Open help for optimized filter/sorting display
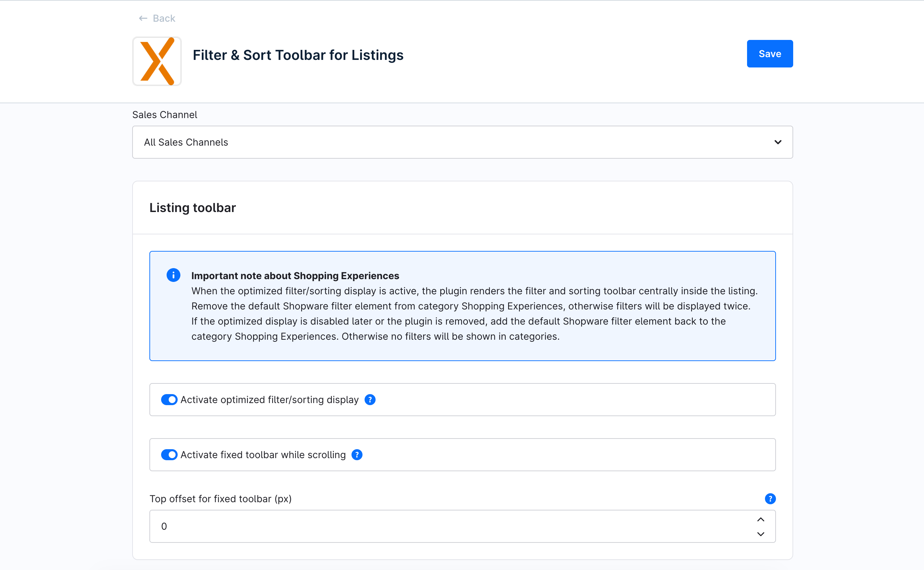The width and height of the screenshot is (924, 570). [x=370, y=400]
